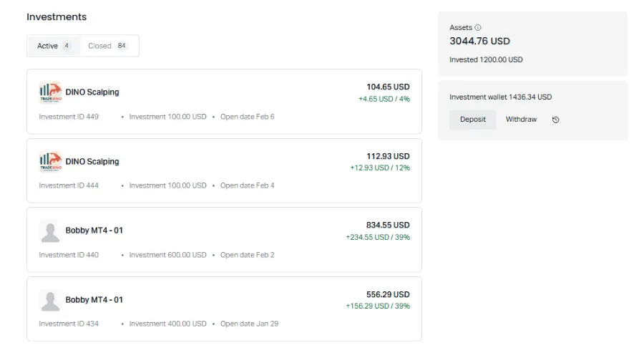Click the TradeDino logo in investment 444
644x358 pixels.
point(50,162)
